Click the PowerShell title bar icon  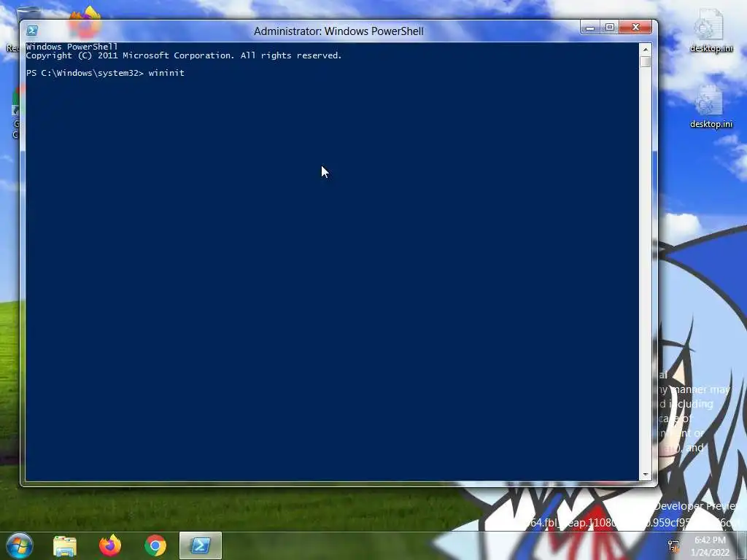tap(32, 31)
